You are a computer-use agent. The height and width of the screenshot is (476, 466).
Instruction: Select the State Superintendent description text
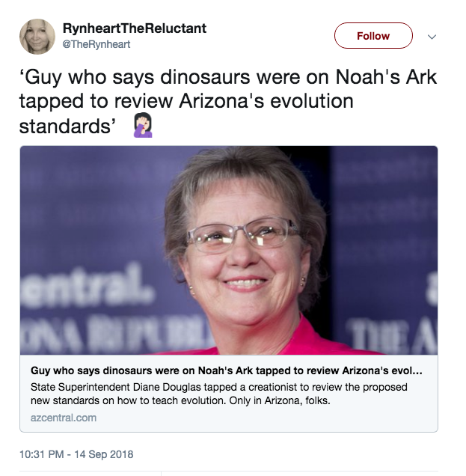tap(219, 394)
